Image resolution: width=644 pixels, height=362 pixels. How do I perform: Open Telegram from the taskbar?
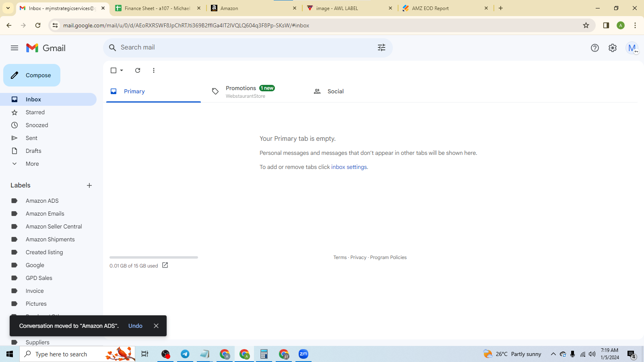[x=185, y=354]
